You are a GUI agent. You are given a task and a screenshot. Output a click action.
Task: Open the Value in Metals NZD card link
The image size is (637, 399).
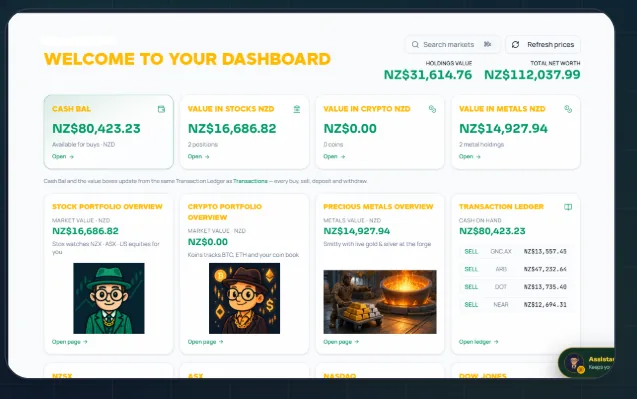click(470, 156)
